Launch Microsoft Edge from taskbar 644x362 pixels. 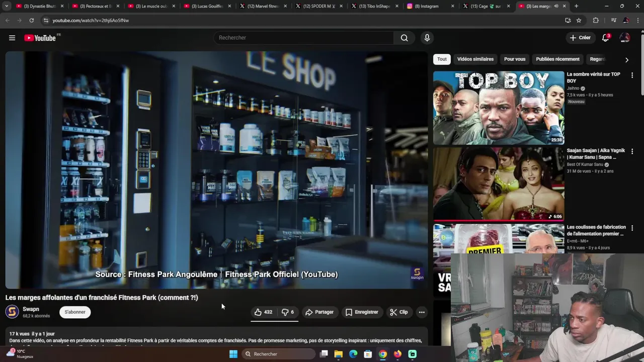tap(353, 354)
